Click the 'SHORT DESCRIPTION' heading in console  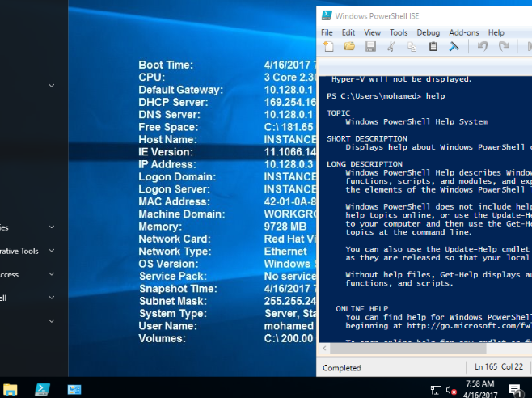point(367,138)
